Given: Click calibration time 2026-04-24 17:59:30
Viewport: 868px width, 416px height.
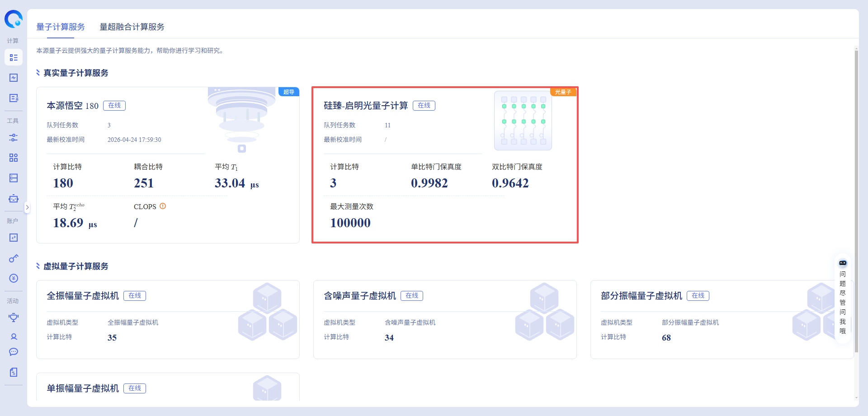Looking at the screenshot, I should tap(134, 140).
